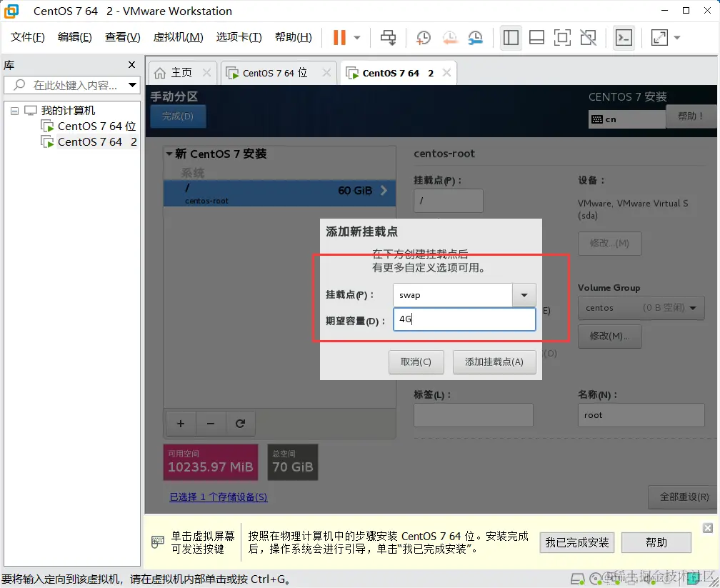The image size is (720, 588).
Task: Click the 添加挂载点 button
Action: click(494, 362)
